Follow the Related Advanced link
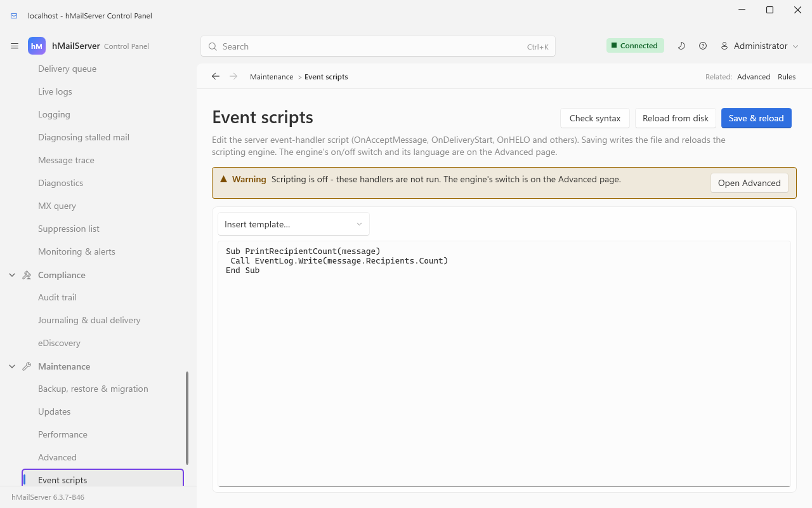812x508 pixels. (754, 77)
